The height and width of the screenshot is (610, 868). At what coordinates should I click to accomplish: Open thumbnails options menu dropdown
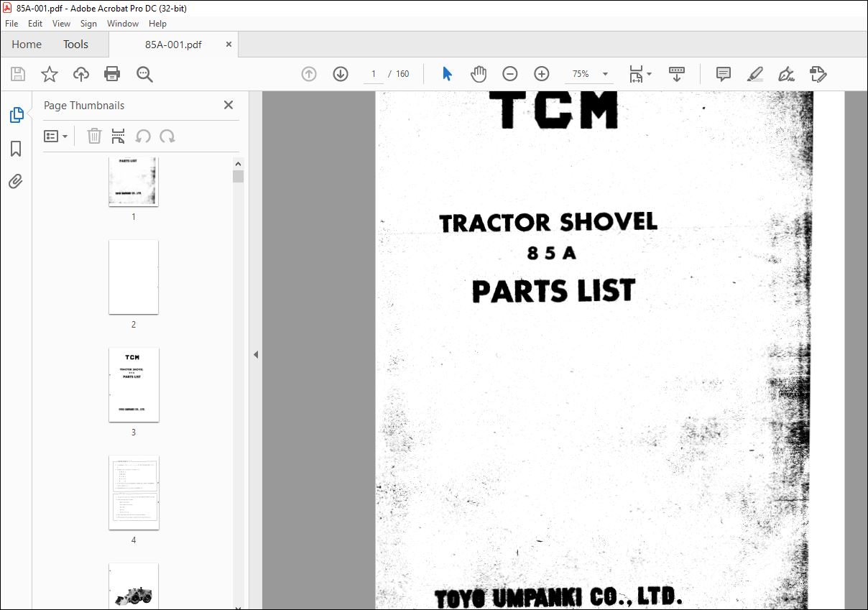(x=56, y=137)
